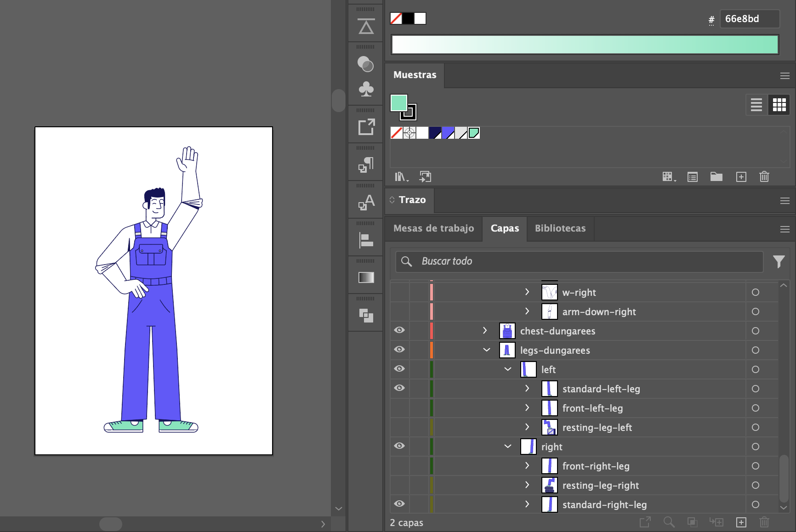Click new color group folder icon
The height and width of the screenshot is (532, 796).
click(x=716, y=177)
